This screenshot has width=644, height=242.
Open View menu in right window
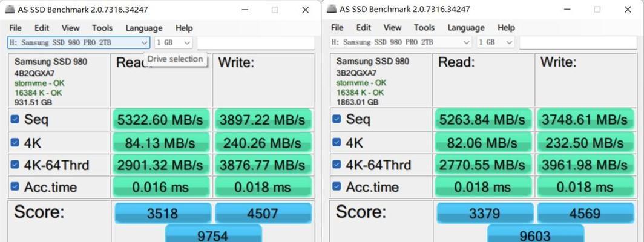(392, 28)
